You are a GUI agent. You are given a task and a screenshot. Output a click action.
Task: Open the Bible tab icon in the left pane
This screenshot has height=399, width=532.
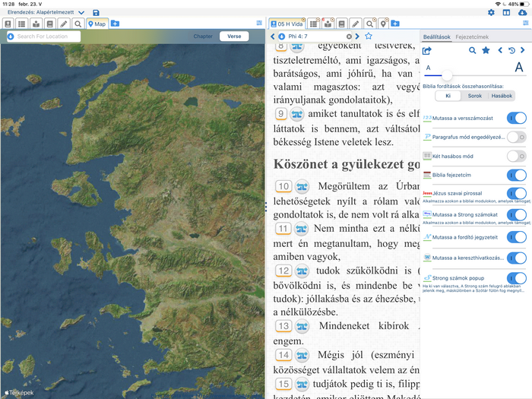8,24
